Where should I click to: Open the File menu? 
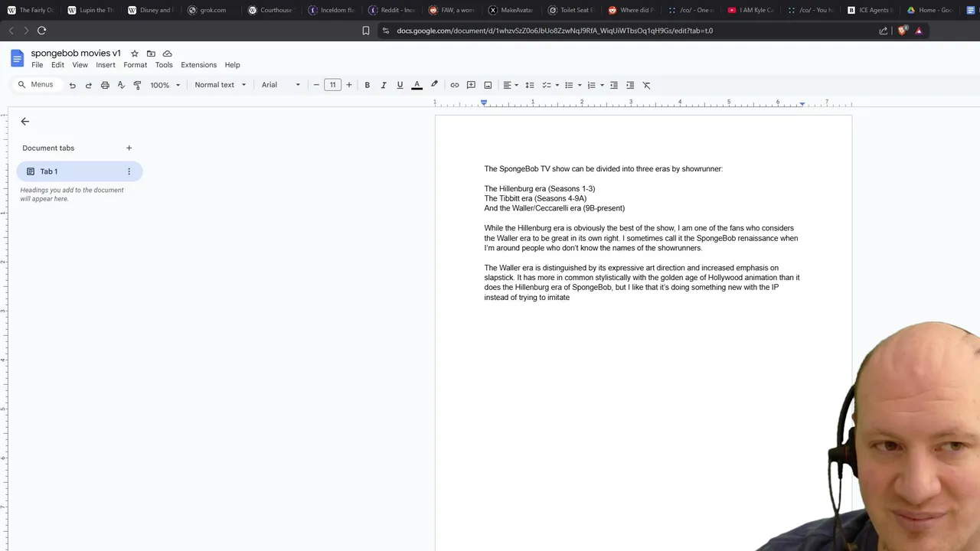(x=37, y=65)
